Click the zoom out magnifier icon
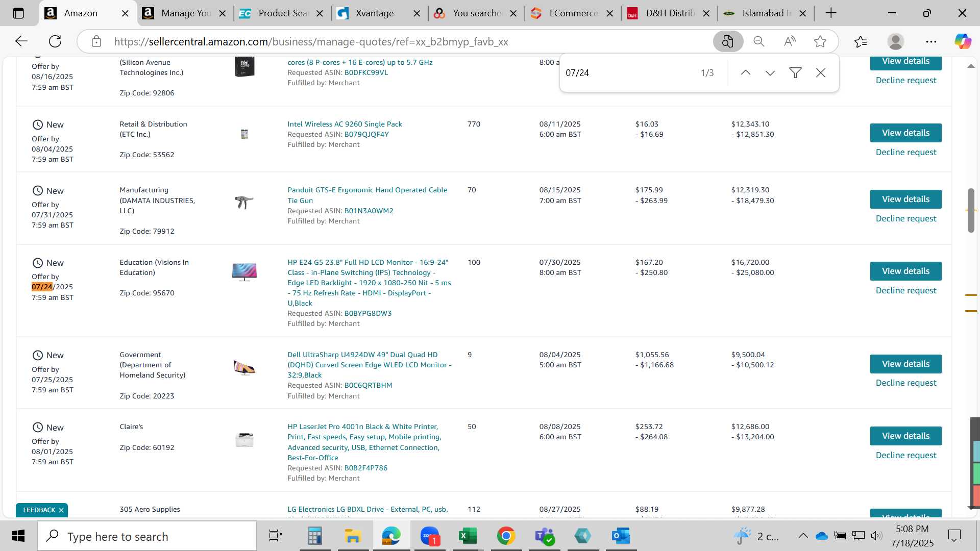Screen dimensions: 980x551 [759, 41]
